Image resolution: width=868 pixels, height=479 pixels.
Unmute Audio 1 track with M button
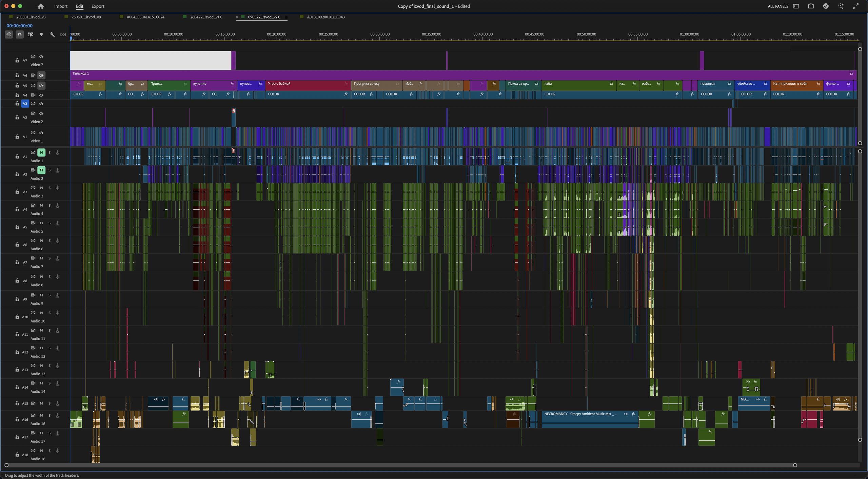[41, 152]
